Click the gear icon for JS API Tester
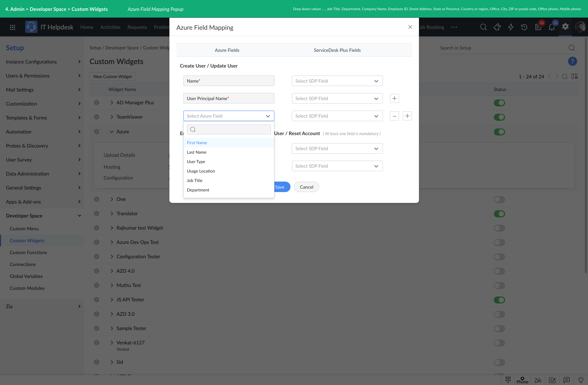588x385 pixels. click(97, 299)
